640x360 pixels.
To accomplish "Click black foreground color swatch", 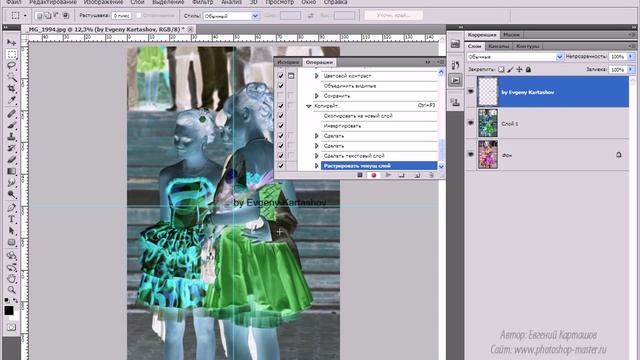I will click(9, 311).
